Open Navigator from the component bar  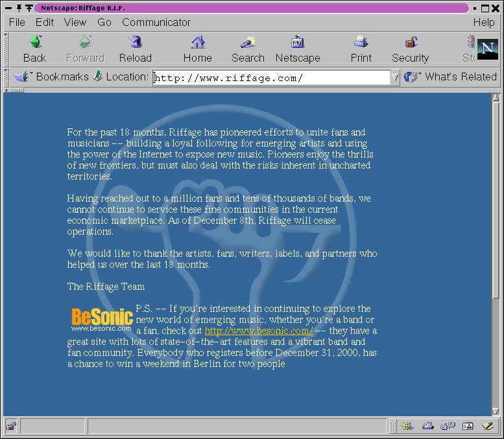[x=407, y=427]
